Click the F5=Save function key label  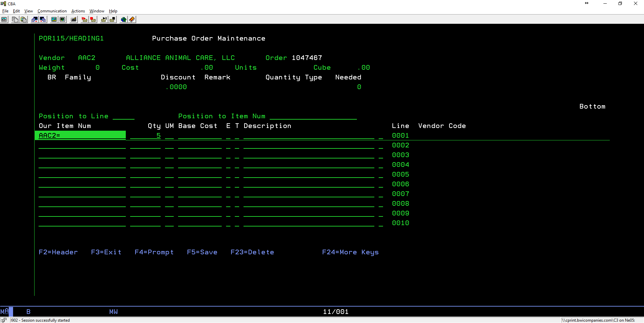202,252
